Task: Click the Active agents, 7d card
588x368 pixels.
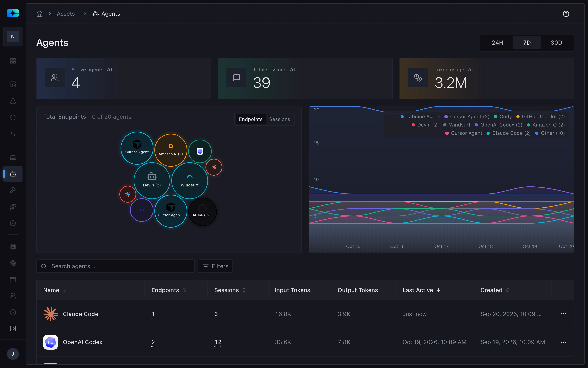Action: tap(124, 79)
